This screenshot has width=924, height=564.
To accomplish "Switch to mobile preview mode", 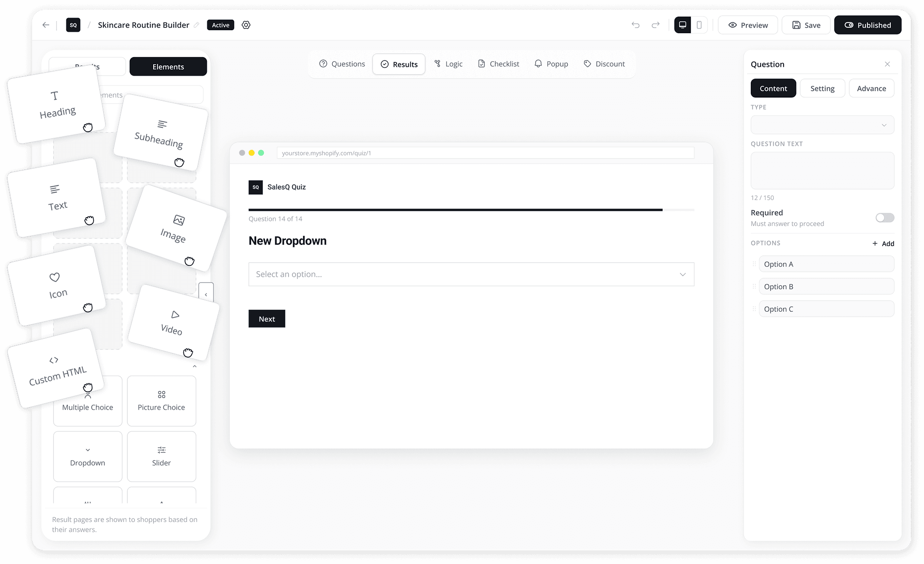I will point(699,25).
